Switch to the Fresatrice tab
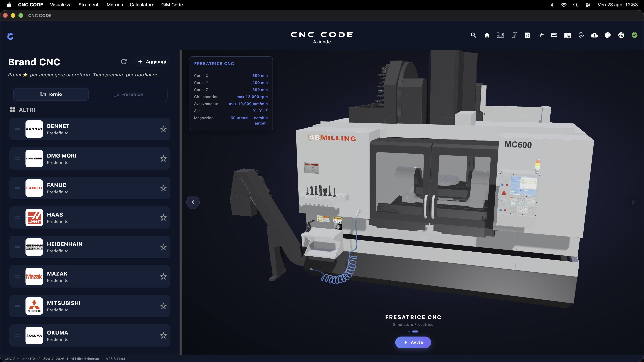The width and height of the screenshot is (644, 362). coord(128,94)
